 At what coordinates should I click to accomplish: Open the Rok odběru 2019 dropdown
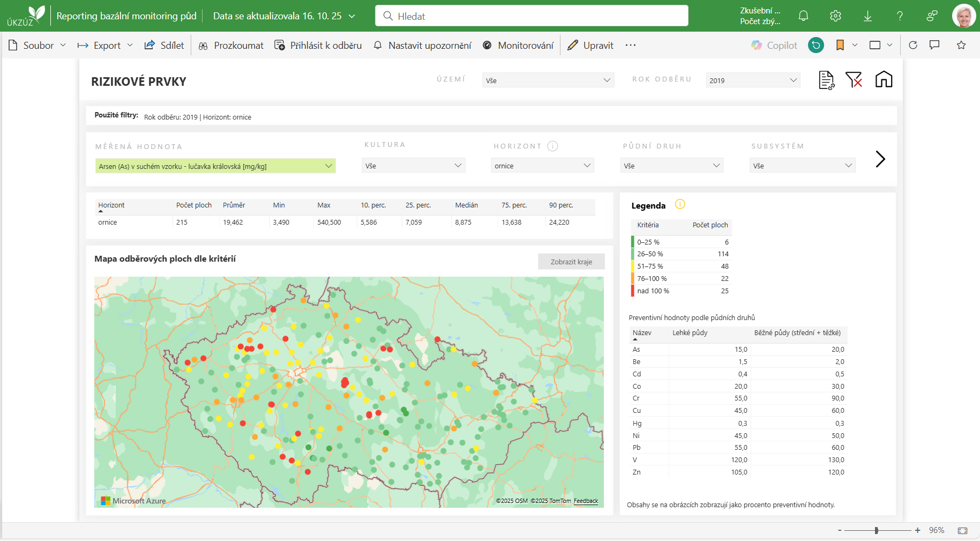coord(753,80)
